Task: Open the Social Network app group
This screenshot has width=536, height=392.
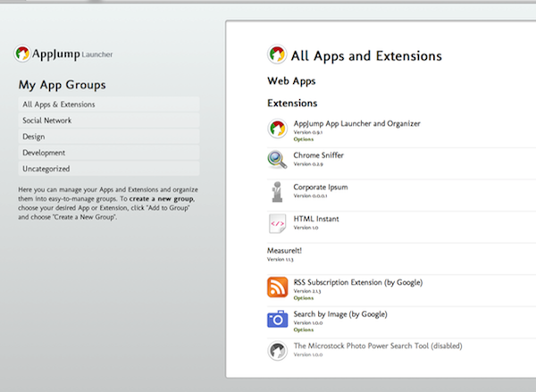Action: click(47, 121)
